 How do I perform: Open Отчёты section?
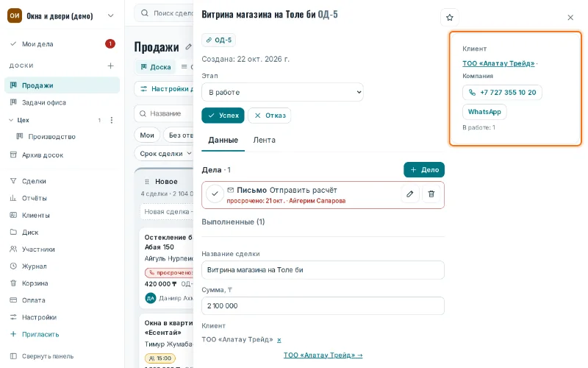coord(62,198)
